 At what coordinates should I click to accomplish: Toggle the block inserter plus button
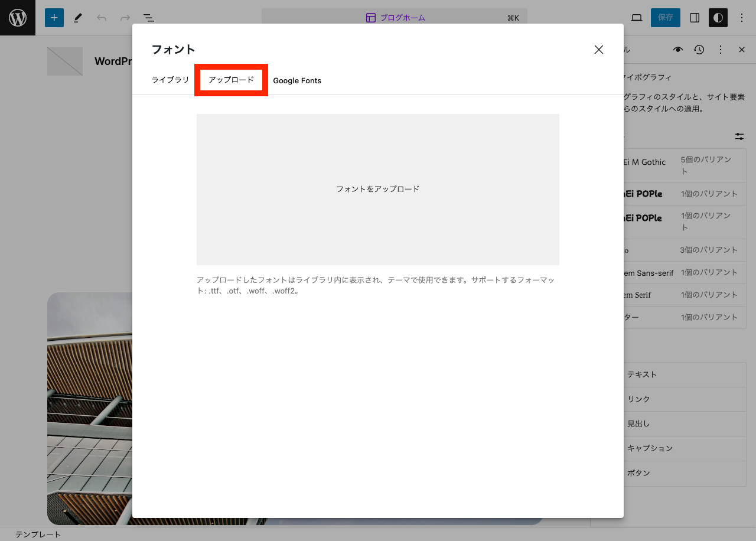click(x=54, y=18)
